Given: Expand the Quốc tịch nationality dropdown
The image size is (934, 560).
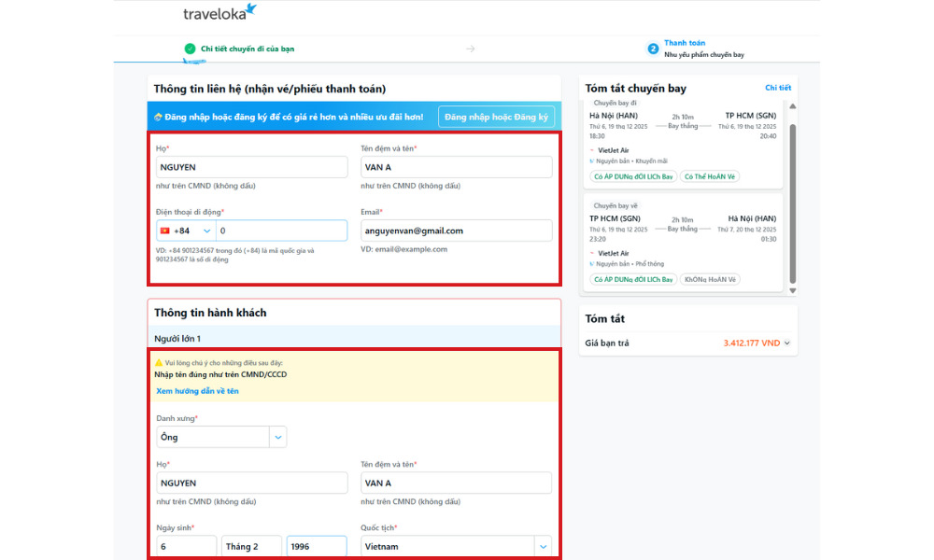Looking at the screenshot, I should pos(542,546).
